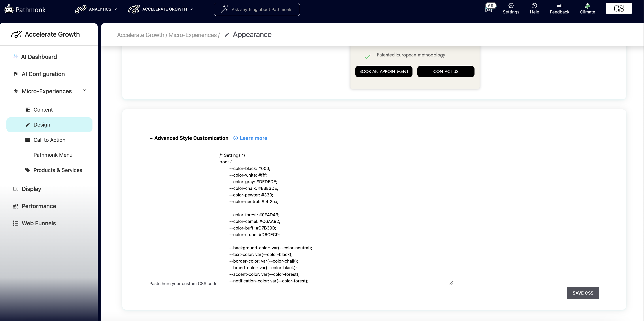Click the Pathmonk robot logo
The height and width of the screenshot is (321, 644).
[9, 9]
